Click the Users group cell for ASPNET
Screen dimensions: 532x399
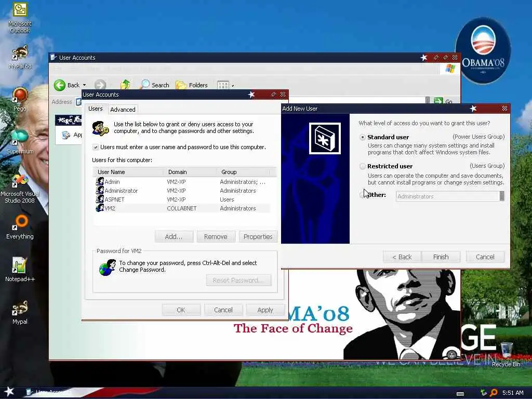coord(227,199)
